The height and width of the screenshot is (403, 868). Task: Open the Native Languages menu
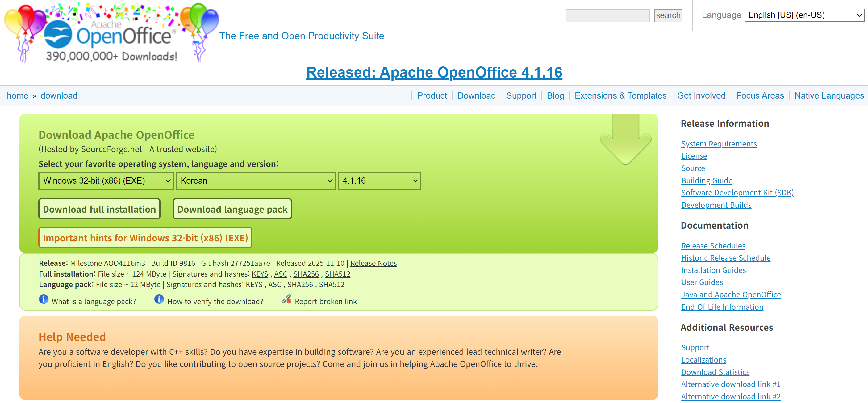(x=829, y=96)
